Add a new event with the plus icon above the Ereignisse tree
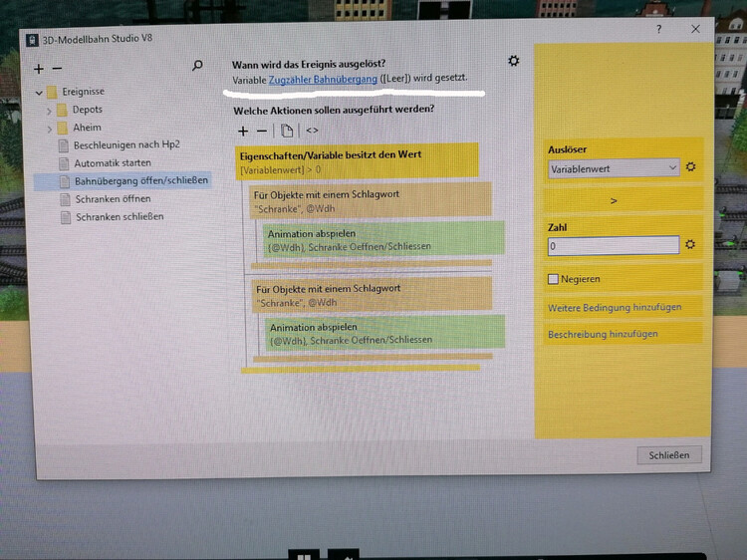The height and width of the screenshot is (560, 747). click(x=39, y=69)
